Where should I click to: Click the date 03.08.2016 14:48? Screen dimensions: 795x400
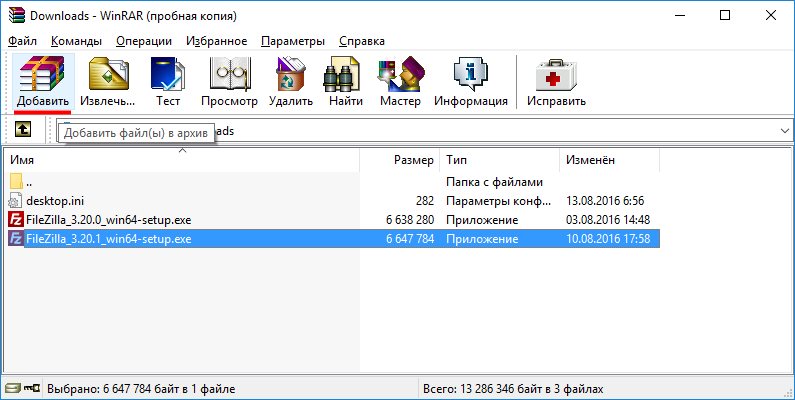pos(608,220)
